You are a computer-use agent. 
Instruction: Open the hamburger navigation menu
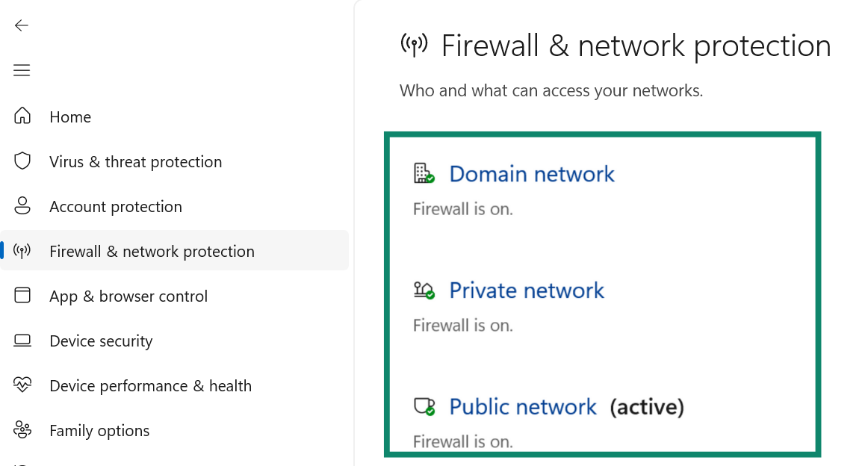[x=21, y=69]
